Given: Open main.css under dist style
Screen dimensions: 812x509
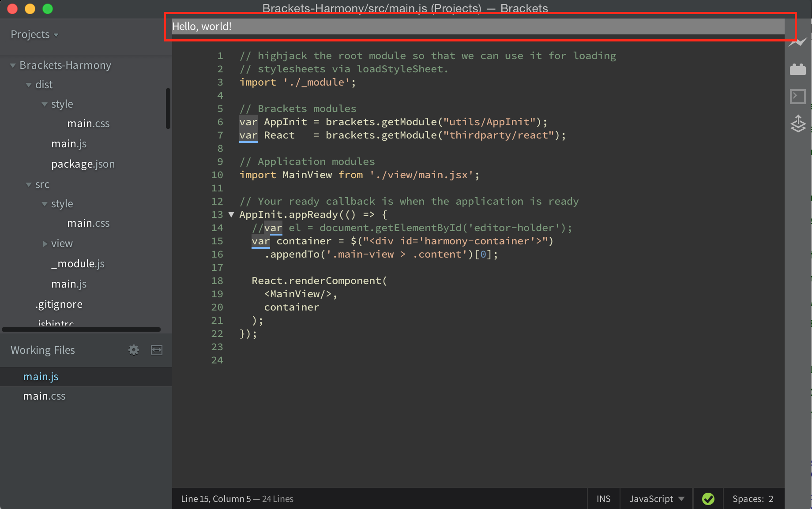Looking at the screenshot, I should coord(88,124).
